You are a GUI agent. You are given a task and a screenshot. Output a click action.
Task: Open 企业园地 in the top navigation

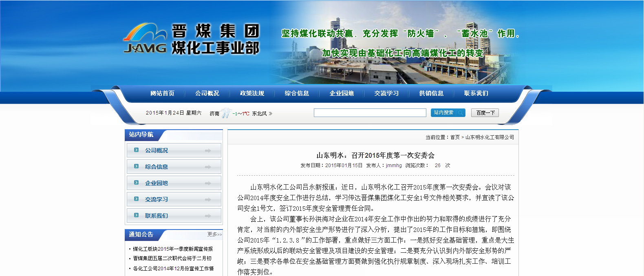[342, 93]
